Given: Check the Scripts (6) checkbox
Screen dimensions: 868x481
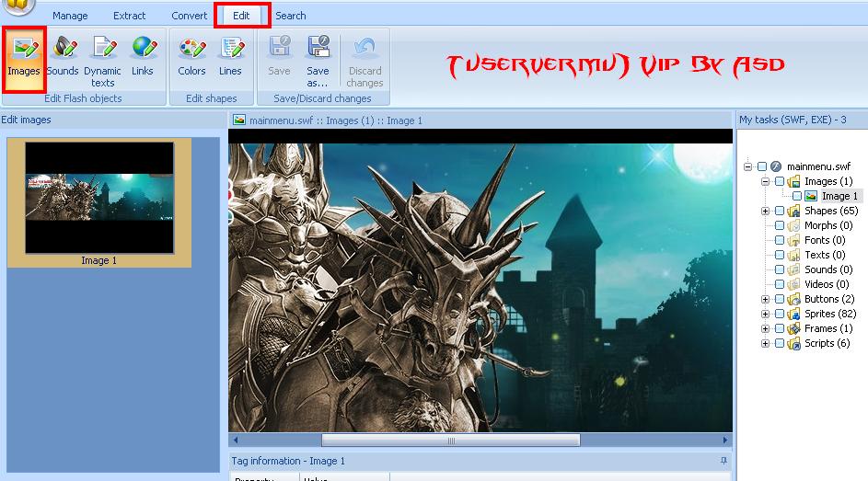Looking at the screenshot, I should click(x=780, y=343).
